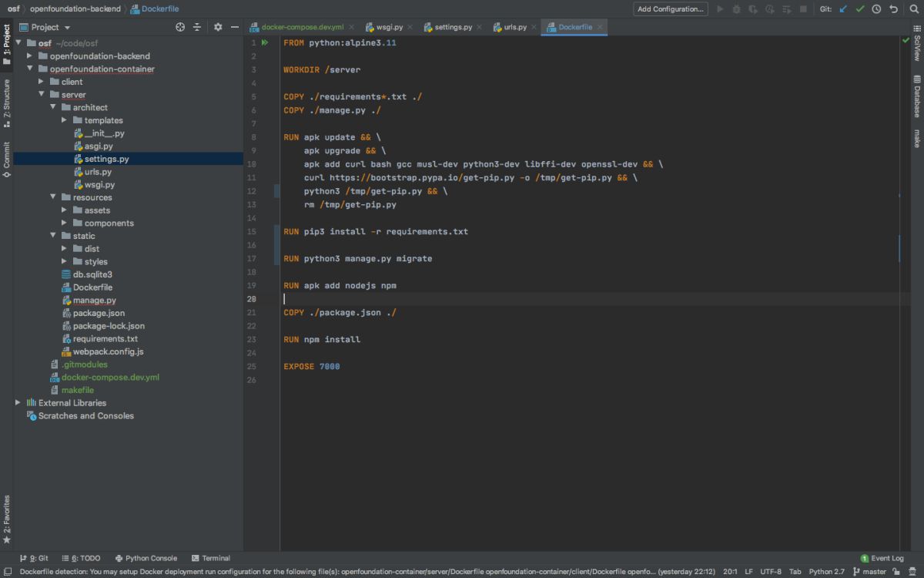Viewport: 924px width, 578px height.
Task: Open Project panel gear settings
Action: pos(218,27)
